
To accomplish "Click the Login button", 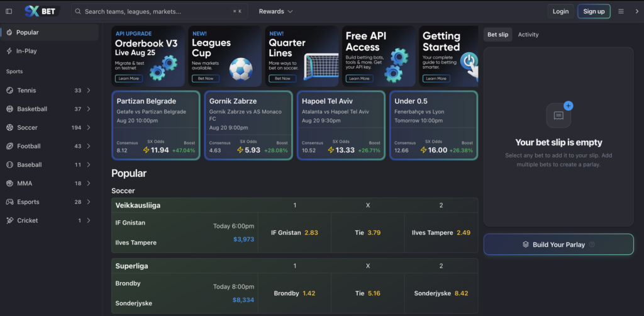I will (560, 11).
